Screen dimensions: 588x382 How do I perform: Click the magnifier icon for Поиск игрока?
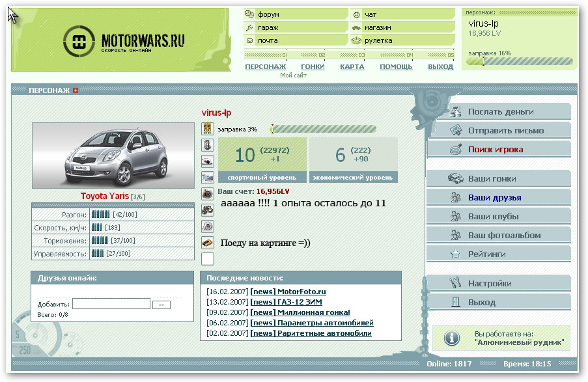[x=456, y=149]
